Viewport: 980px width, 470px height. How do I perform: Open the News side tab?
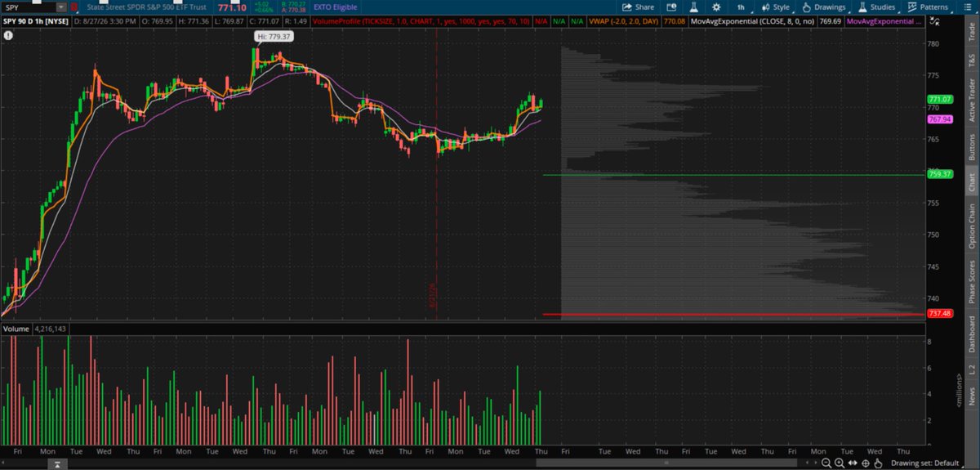coord(971,396)
